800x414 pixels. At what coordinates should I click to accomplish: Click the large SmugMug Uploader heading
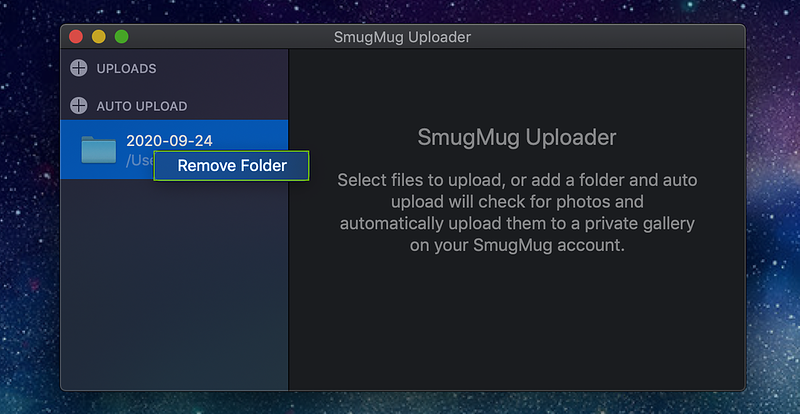pos(517,137)
